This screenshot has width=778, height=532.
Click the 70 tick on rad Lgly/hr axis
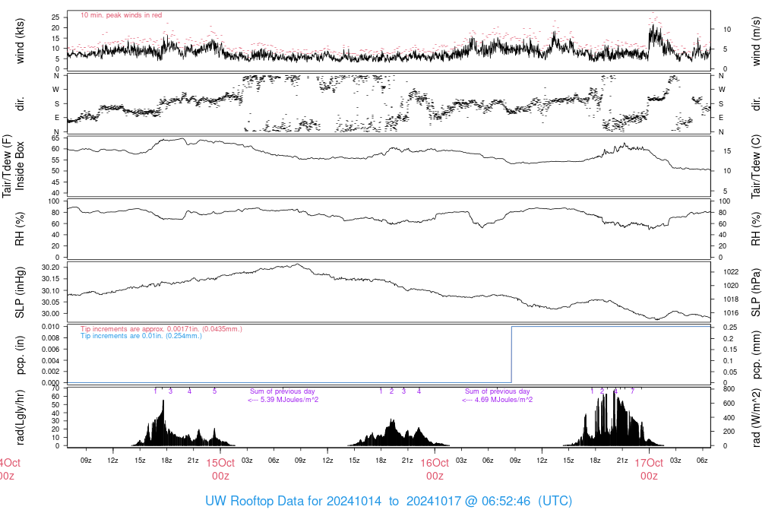tap(55, 388)
